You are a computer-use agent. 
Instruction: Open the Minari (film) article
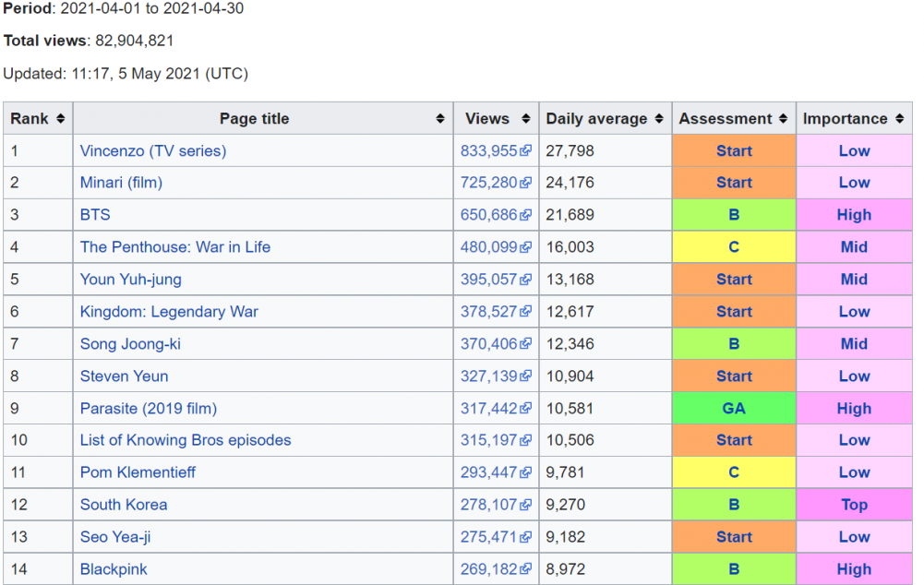coord(122,183)
